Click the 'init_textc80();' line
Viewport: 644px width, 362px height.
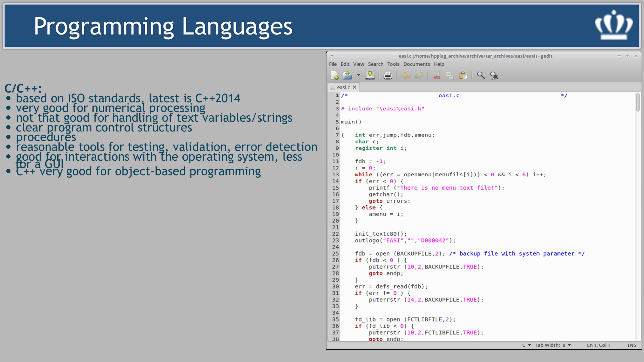[x=381, y=234]
